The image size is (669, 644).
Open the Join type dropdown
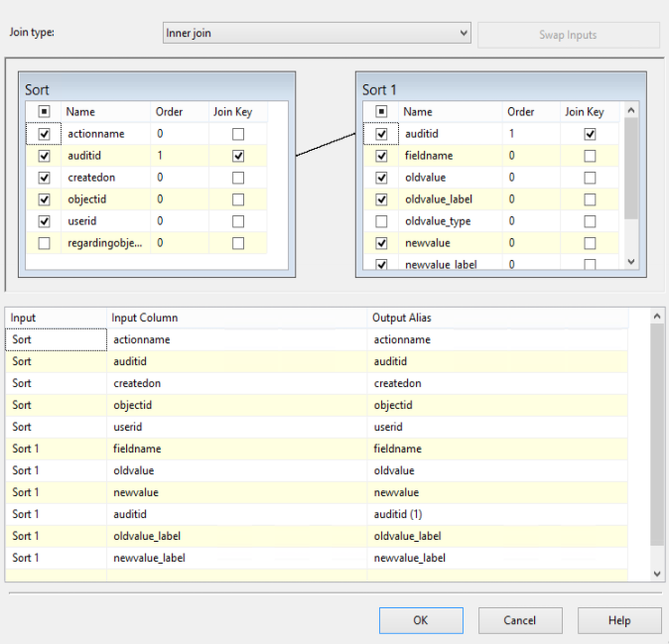click(x=317, y=33)
